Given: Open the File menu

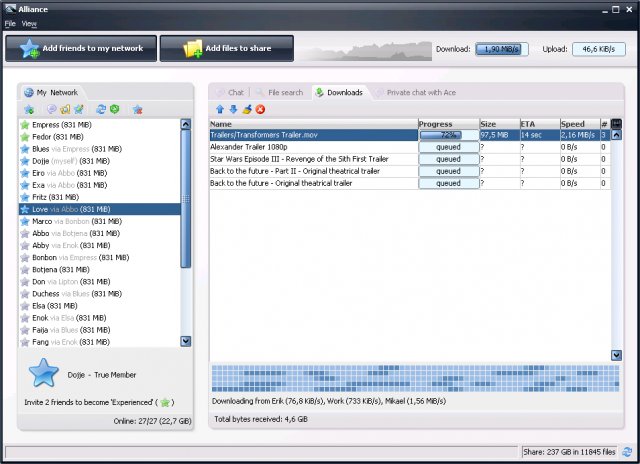Looking at the screenshot, I should 10,24.
